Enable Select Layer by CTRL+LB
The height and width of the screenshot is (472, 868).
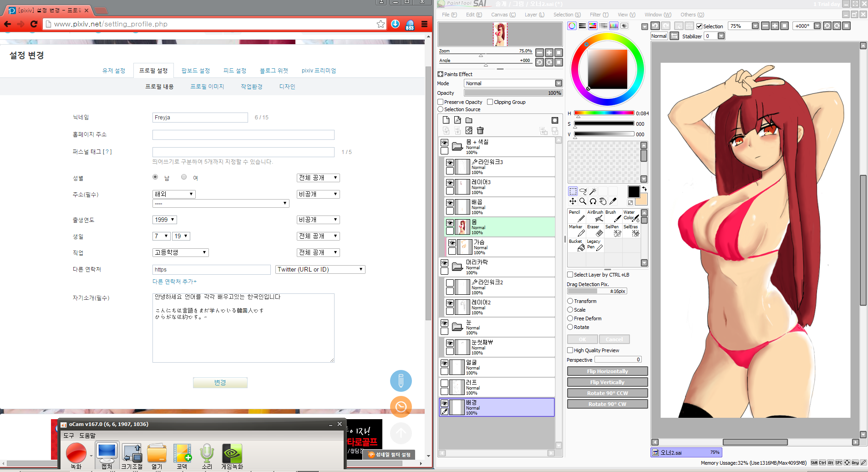(x=570, y=275)
